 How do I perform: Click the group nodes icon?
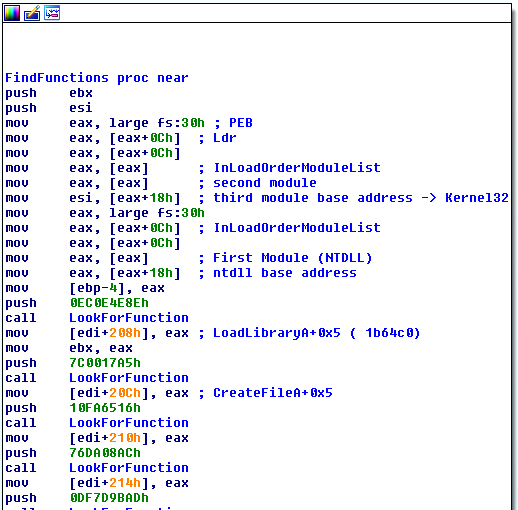click(52, 13)
